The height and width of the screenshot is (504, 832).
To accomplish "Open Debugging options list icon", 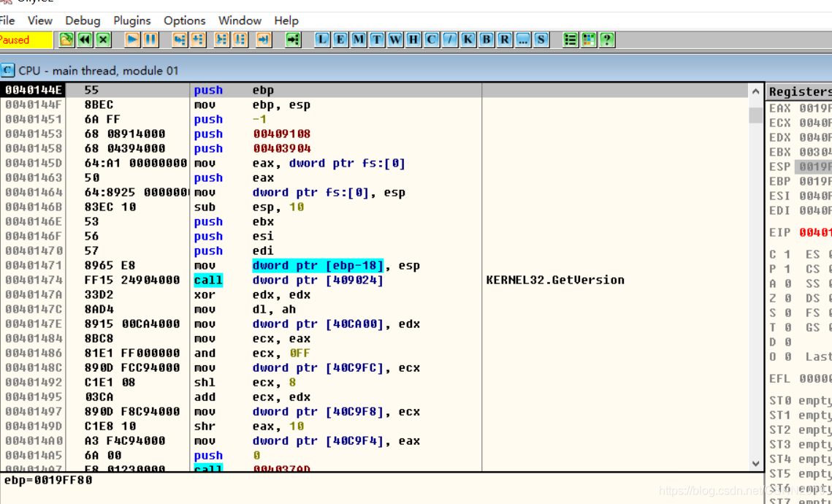I will pyautogui.click(x=570, y=39).
